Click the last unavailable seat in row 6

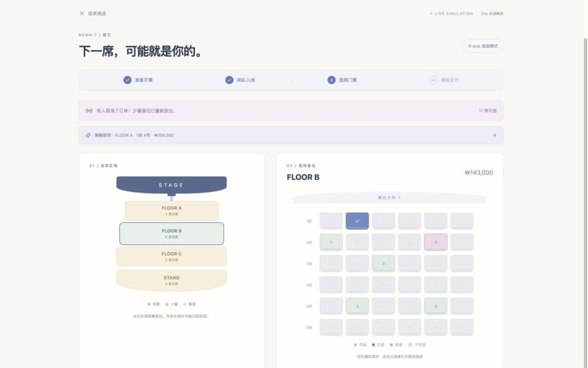pos(462,328)
